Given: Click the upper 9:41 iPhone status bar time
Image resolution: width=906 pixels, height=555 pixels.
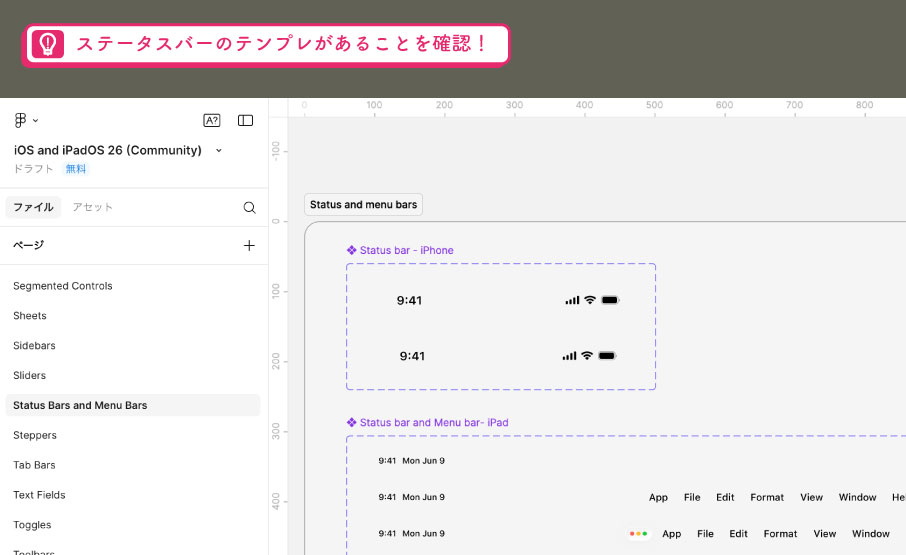Looking at the screenshot, I should point(409,300).
